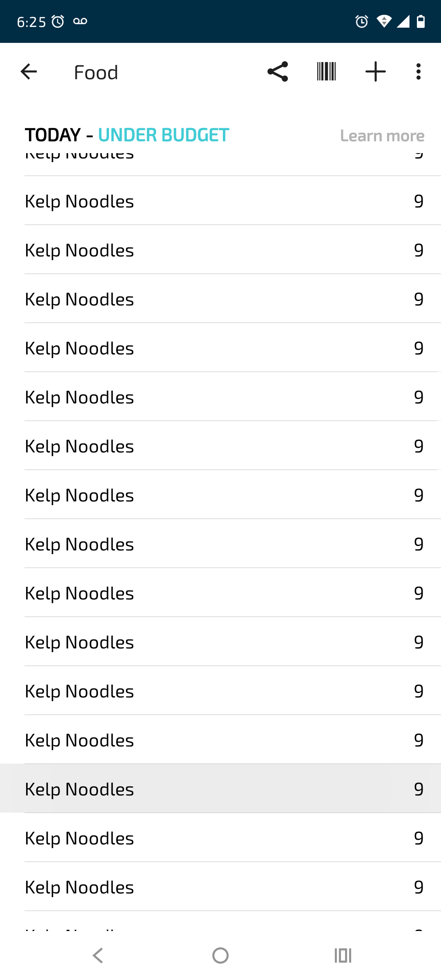Tap calorie value 9 on highlighted row
Screen dimensions: 441x980
click(x=419, y=789)
